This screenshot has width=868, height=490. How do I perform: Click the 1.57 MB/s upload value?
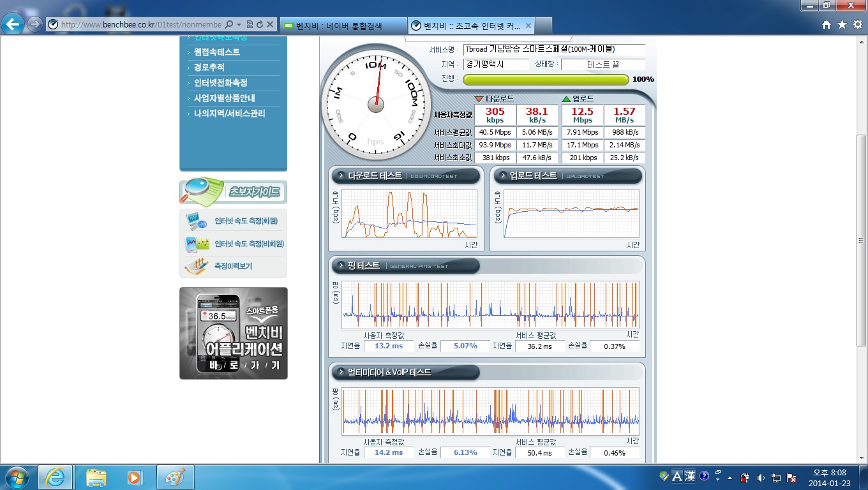(624, 115)
